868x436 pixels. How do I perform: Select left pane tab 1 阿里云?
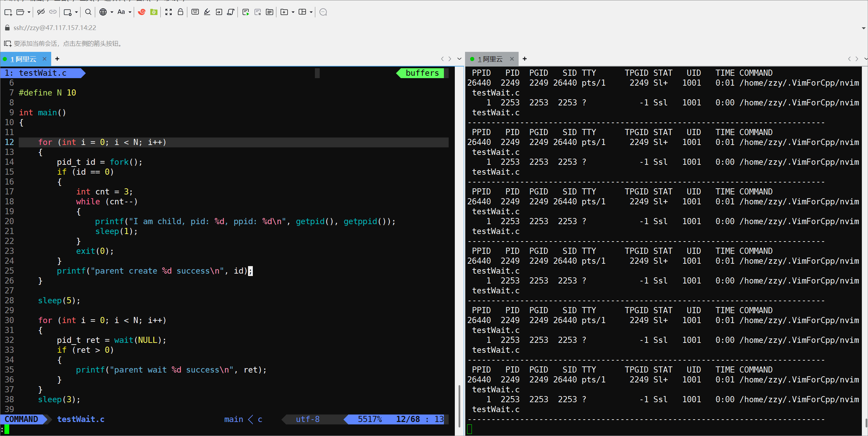click(x=23, y=59)
